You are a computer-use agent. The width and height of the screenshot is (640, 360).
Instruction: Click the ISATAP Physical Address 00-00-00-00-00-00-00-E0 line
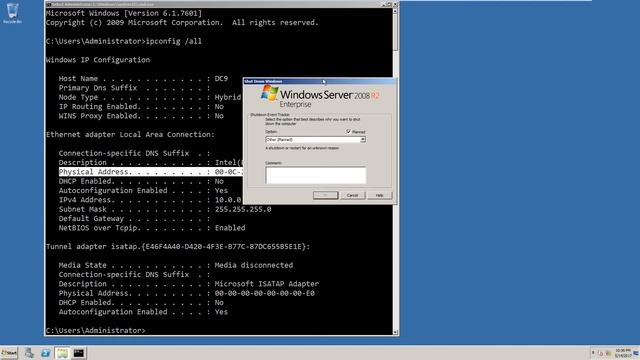click(x=187, y=293)
